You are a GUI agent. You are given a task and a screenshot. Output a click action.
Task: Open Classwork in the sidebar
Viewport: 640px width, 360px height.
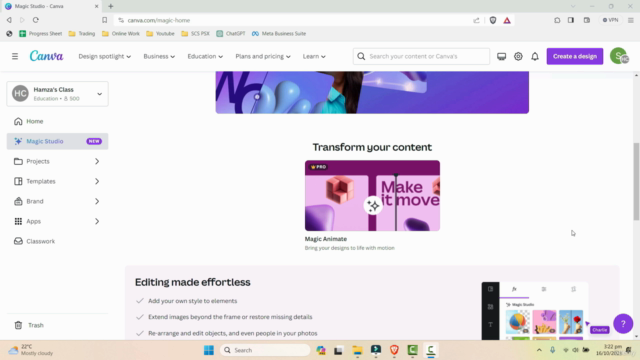[58, 241]
